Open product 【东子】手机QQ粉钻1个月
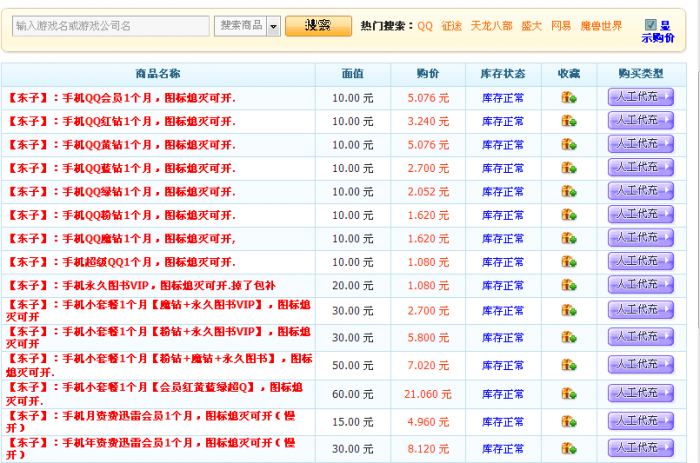This screenshot has width=700, height=463. [121, 215]
